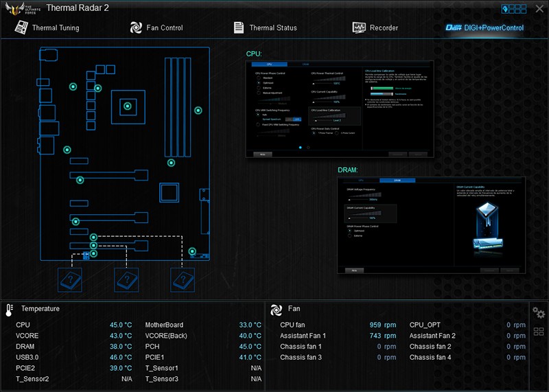Click the CPU temperature value 45.0 °C
This screenshot has width=549, height=392.
coord(121,325)
